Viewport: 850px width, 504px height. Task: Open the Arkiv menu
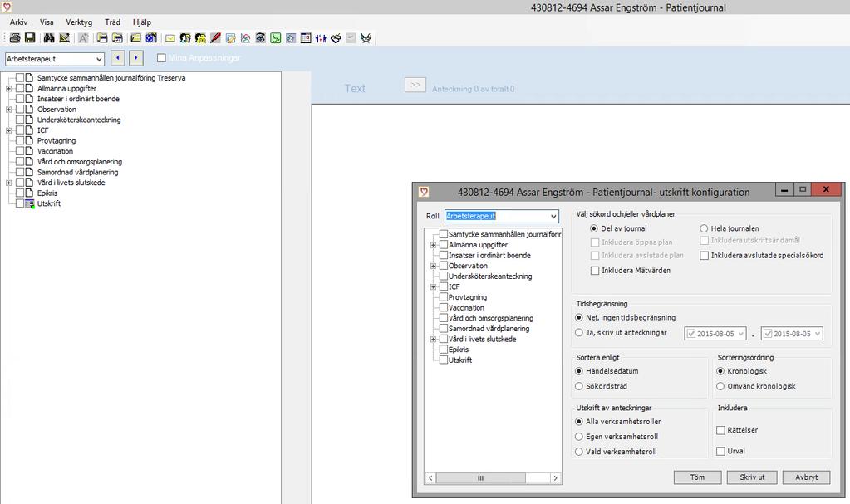point(18,22)
